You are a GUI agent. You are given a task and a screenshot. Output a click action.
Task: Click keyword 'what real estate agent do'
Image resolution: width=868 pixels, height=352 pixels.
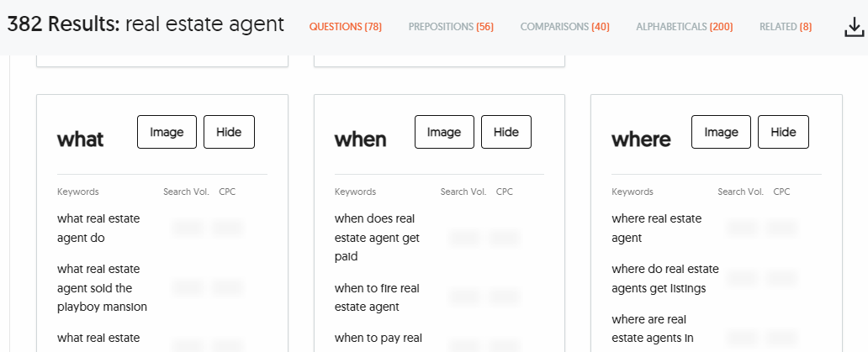click(98, 228)
